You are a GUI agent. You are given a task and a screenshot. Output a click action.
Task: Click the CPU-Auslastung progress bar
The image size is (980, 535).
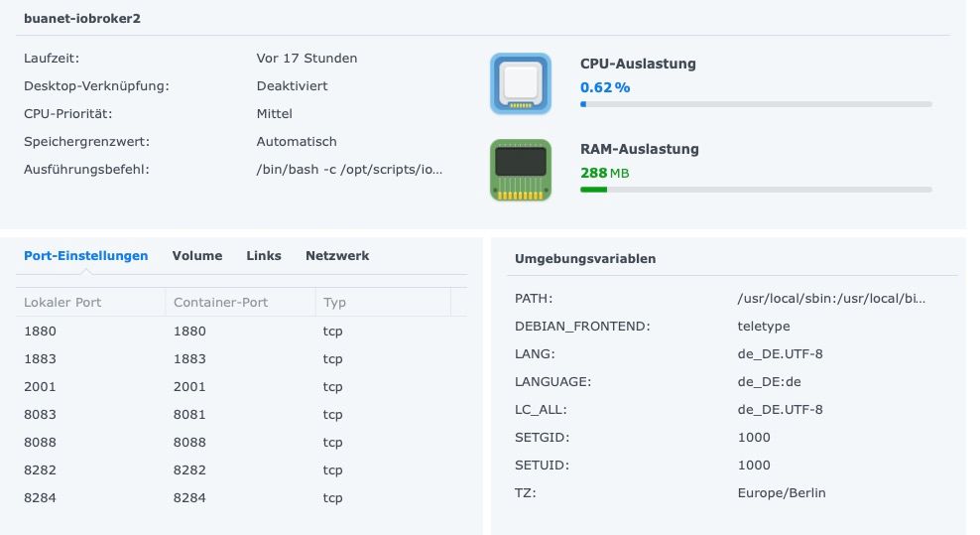(x=756, y=104)
